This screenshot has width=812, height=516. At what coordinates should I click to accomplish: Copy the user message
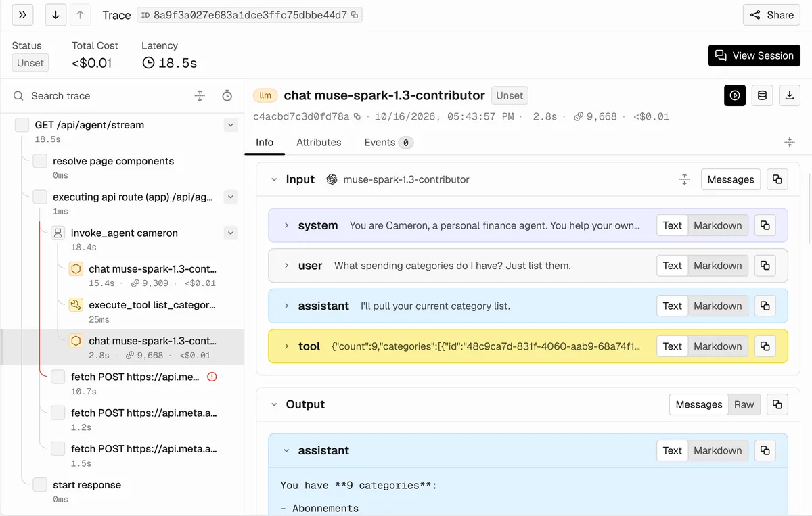(765, 266)
